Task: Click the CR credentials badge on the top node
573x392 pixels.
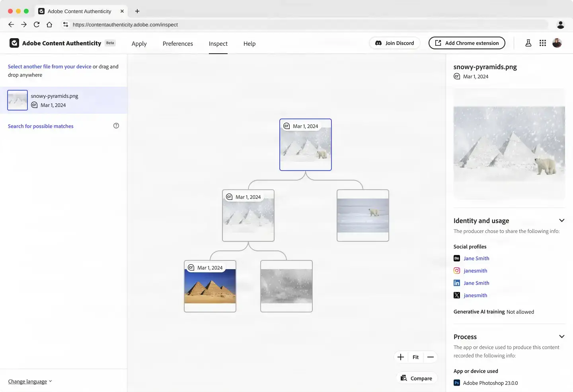Action: [286, 126]
